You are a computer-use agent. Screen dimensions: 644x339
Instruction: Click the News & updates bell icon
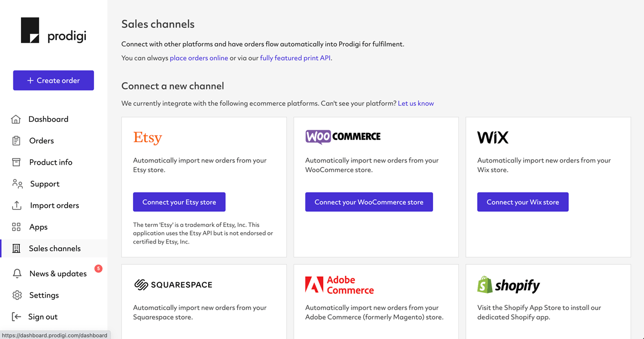pyautogui.click(x=17, y=274)
